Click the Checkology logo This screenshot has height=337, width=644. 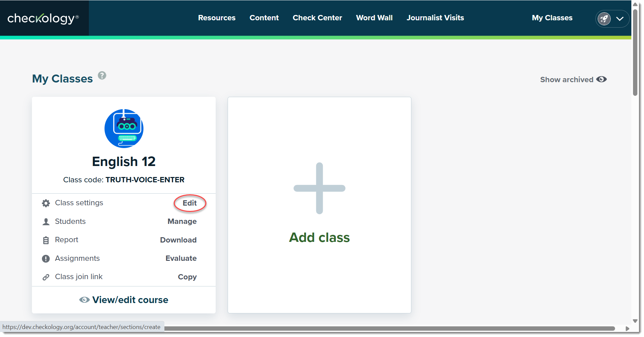(x=43, y=18)
